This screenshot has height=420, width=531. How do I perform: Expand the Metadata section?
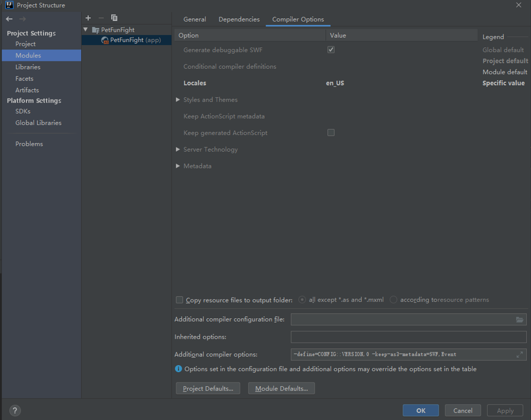(178, 166)
